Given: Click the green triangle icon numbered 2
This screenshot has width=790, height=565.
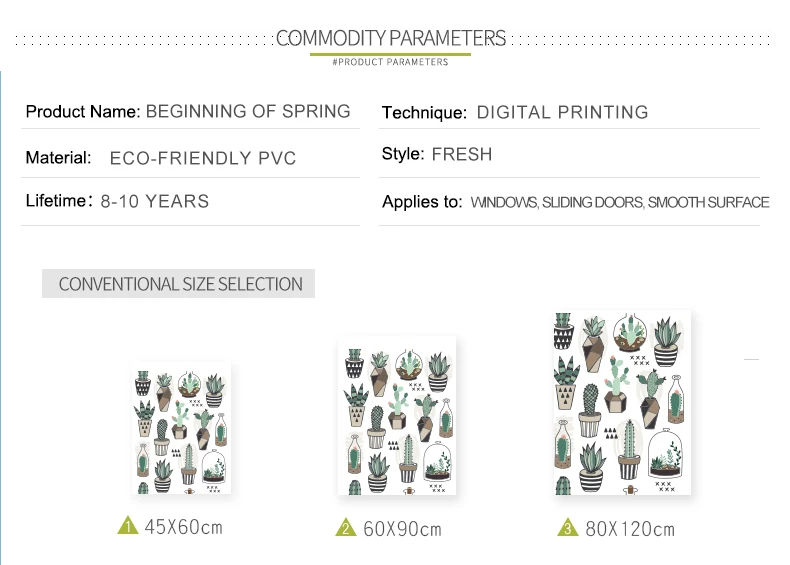Looking at the screenshot, I should tap(346, 527).
